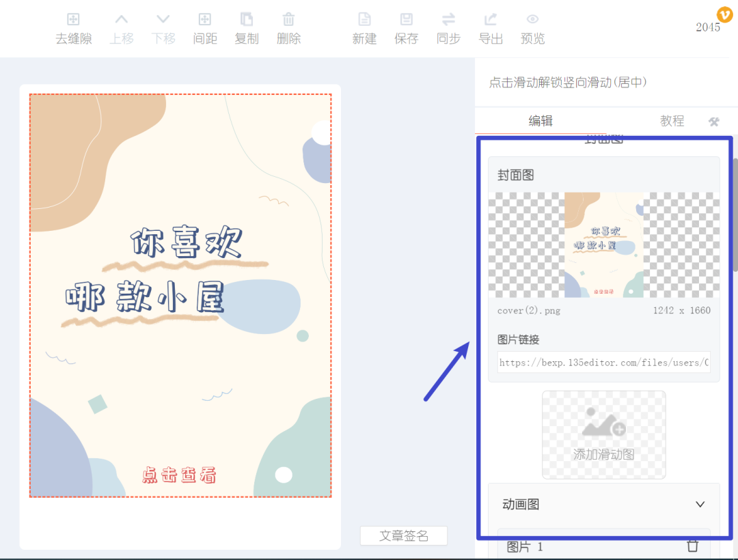Image resolution: width=738 pixels, height=560 pixels.
Task: Click the 图片 1 row label
Action: tap(524, 547)
